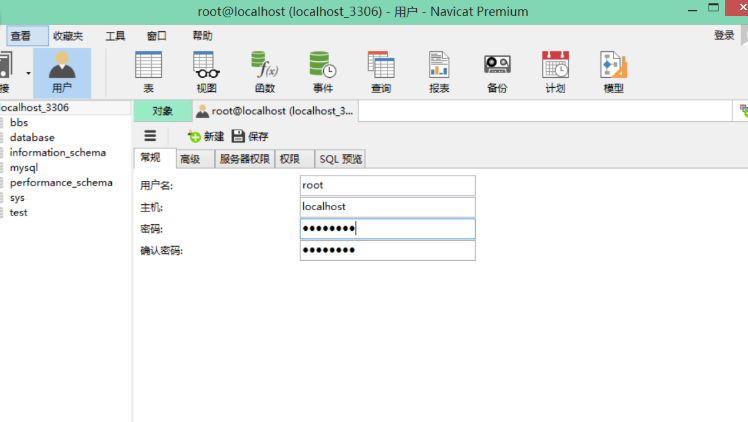Switch to the 常规 tab
Screen dimensions: 748x422
point(155,158)
